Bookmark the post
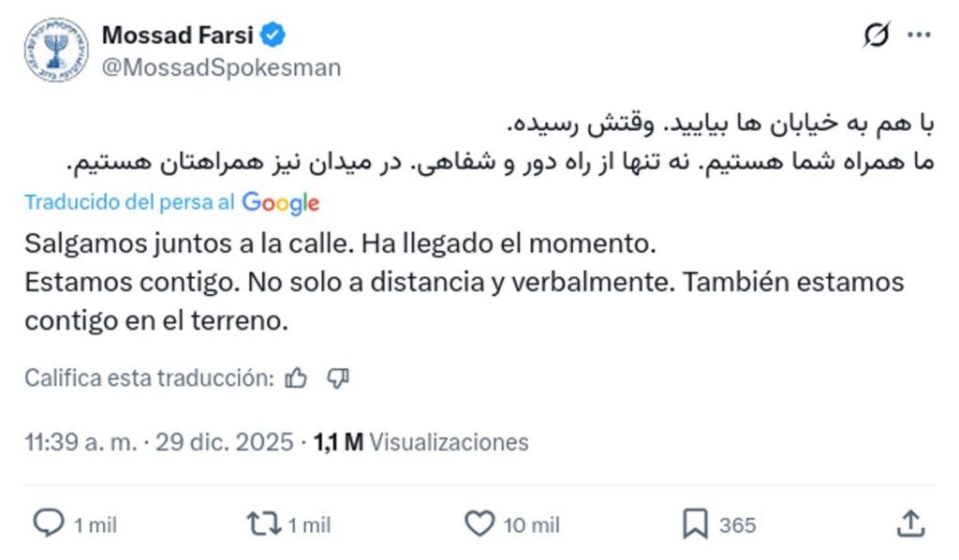 (x=693, y=524)
